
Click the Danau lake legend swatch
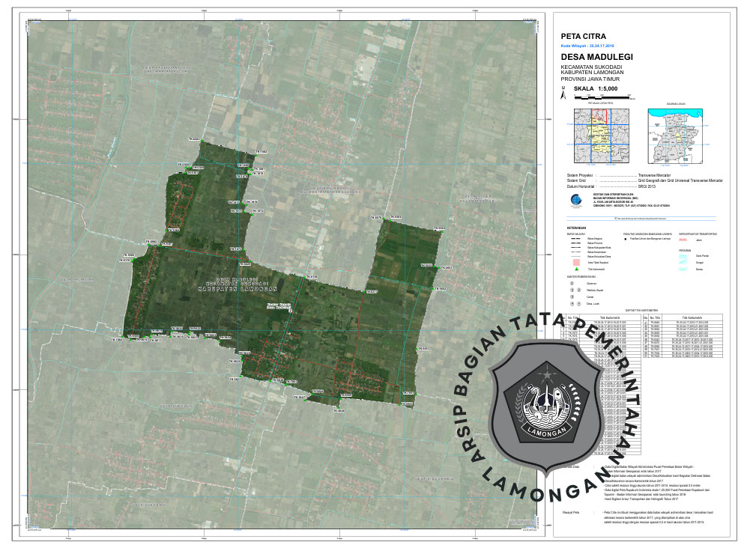[683, 270]
